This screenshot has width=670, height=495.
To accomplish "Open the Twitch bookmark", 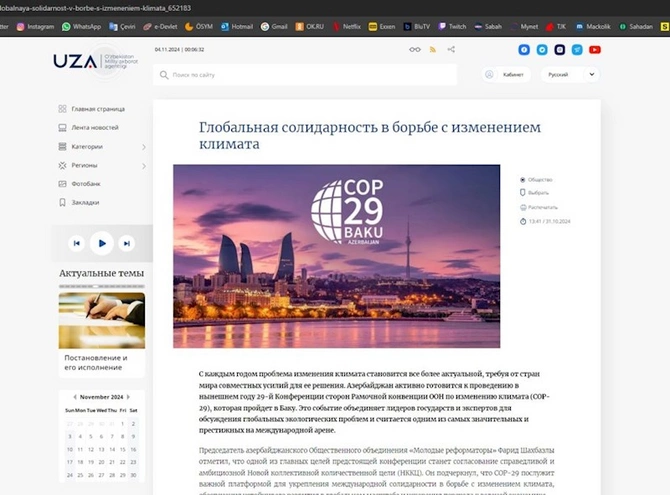I will click(x=452, y=27).
